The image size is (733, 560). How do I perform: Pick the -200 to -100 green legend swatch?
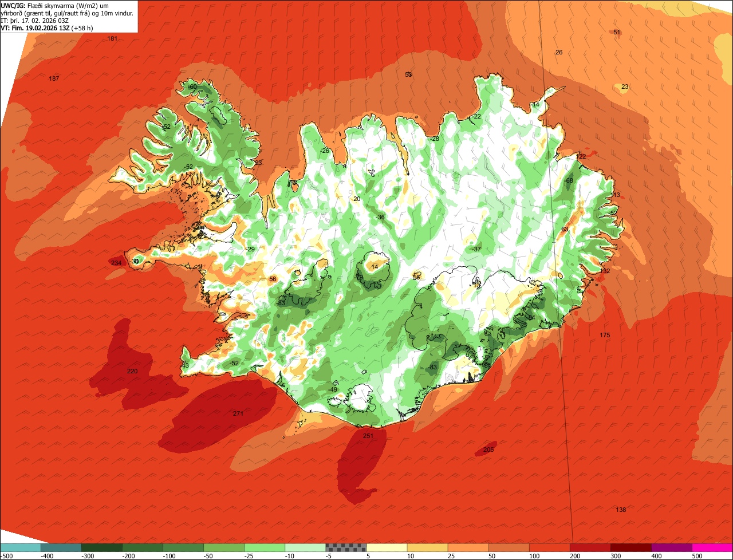point(143,547)
